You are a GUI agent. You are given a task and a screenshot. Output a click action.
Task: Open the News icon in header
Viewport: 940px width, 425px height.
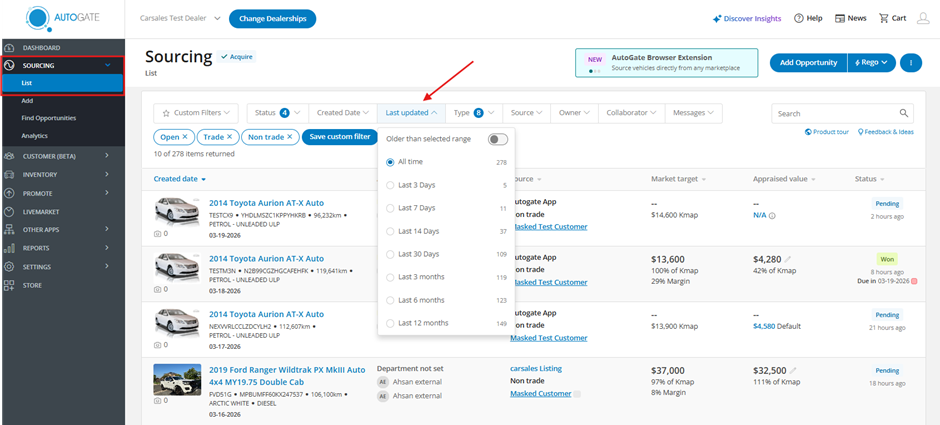[x=839, y=18]
